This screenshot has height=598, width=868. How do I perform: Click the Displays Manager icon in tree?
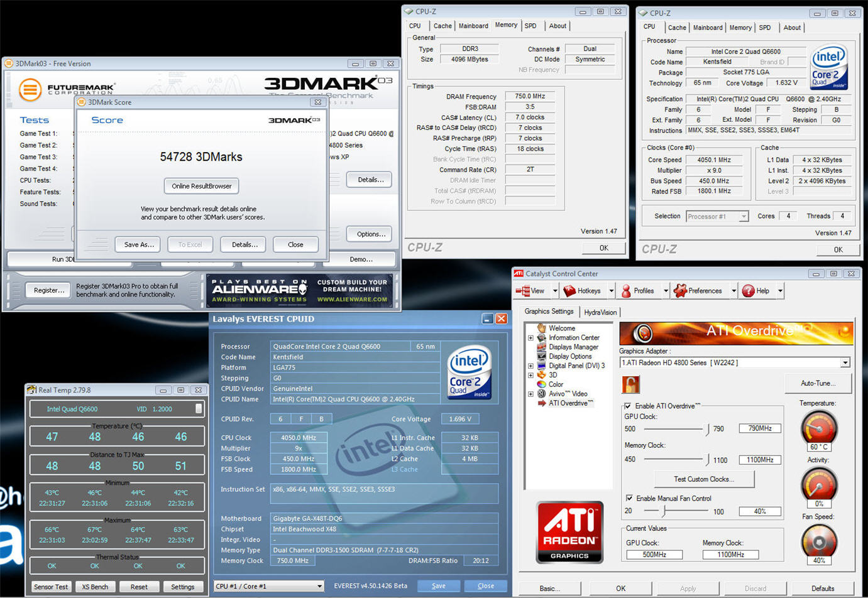pos(541,347)
